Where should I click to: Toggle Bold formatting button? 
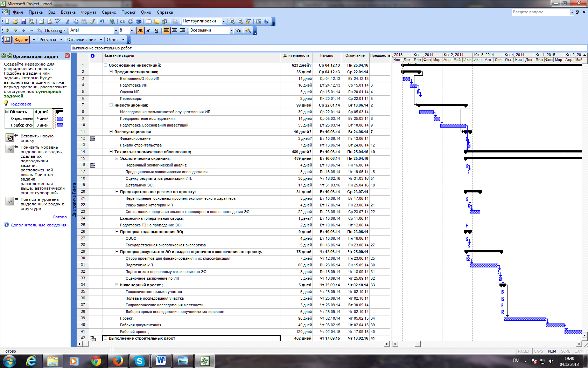(140, 30)
